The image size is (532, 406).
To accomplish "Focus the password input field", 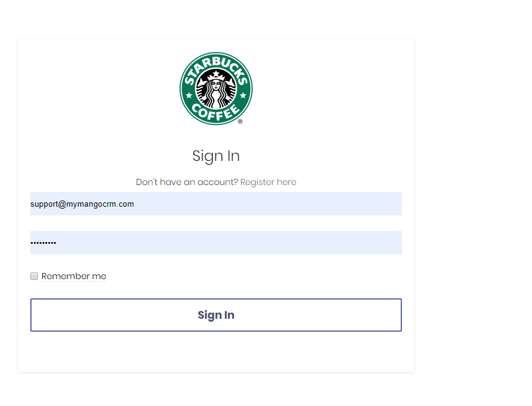I will point(216,243).
